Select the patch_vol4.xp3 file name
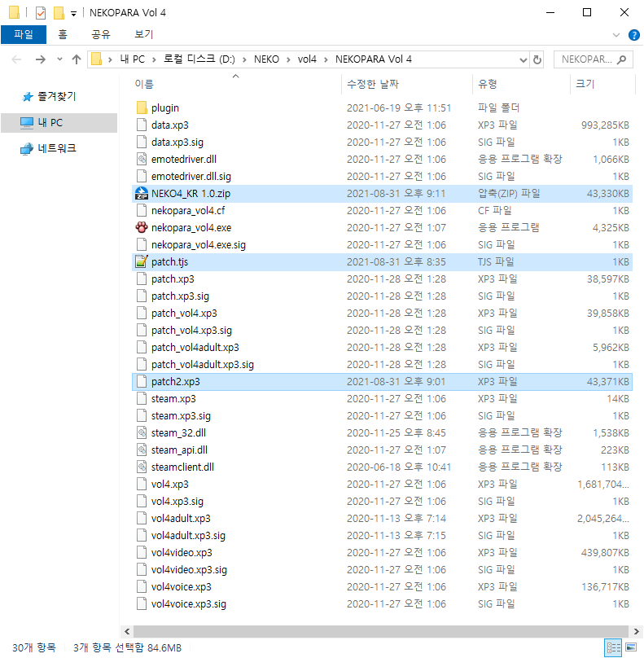The image size is (644, 658). pyautogui.click(x=184, y=313)
